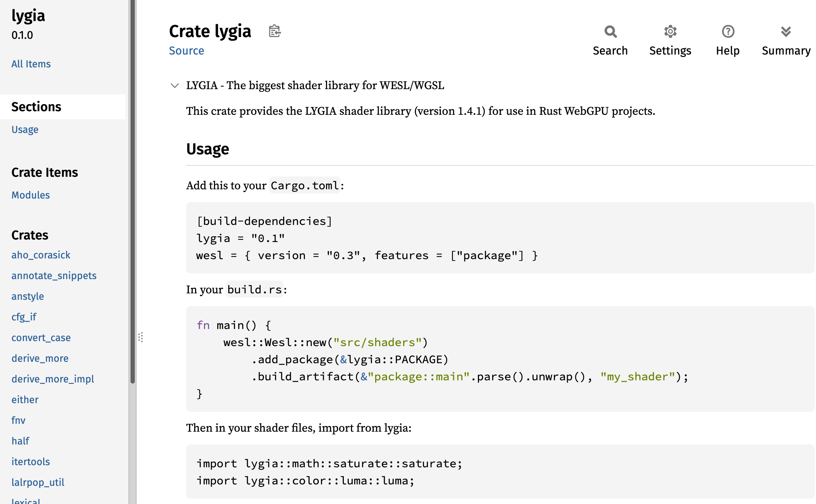Open Help with the question mark icon
The width and height of the screenshot is (816, 504).
point(728,32)
